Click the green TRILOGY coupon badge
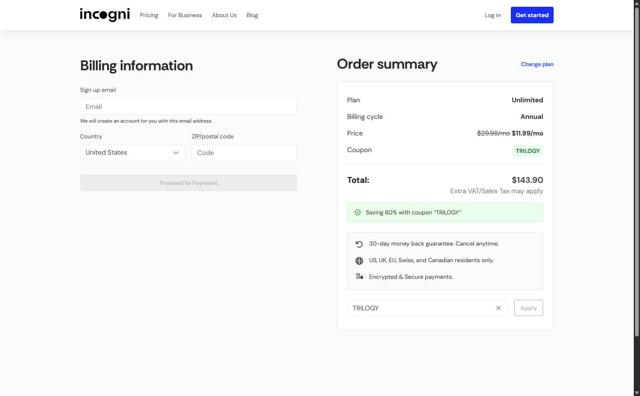This screenshot has height=396, width=640. click(528, 151)
